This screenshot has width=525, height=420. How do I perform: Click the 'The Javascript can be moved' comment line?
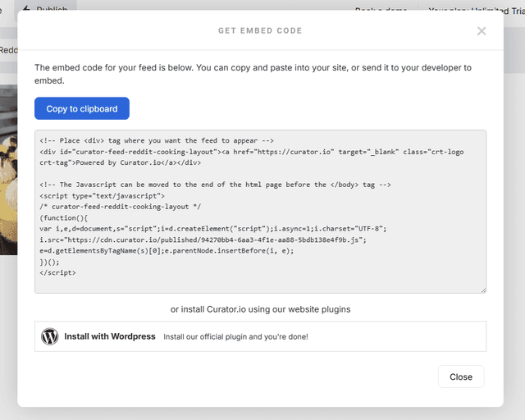coord(215,185)
